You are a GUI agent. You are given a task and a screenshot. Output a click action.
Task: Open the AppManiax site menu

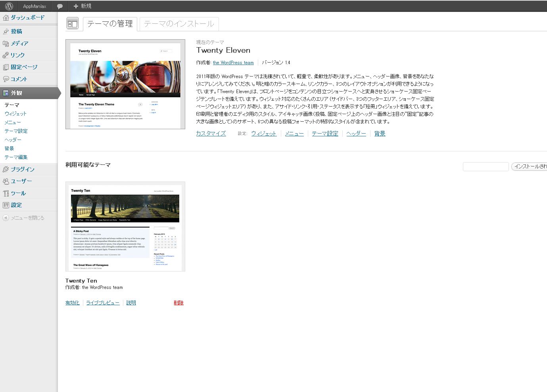35,6
